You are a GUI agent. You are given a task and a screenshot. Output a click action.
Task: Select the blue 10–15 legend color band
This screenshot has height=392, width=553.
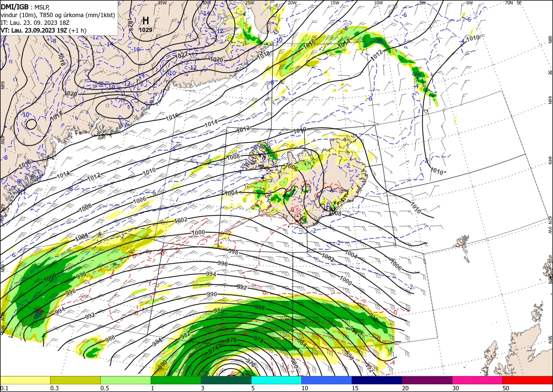327,380
